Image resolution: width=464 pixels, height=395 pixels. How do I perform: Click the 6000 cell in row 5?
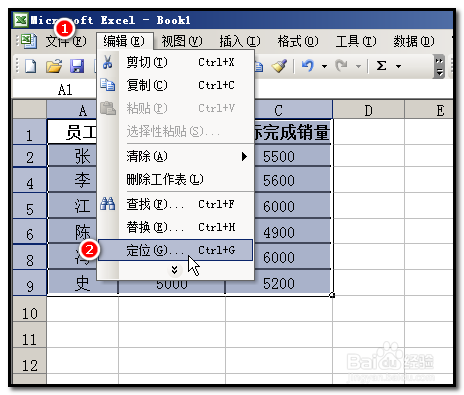tap(293, 206)
